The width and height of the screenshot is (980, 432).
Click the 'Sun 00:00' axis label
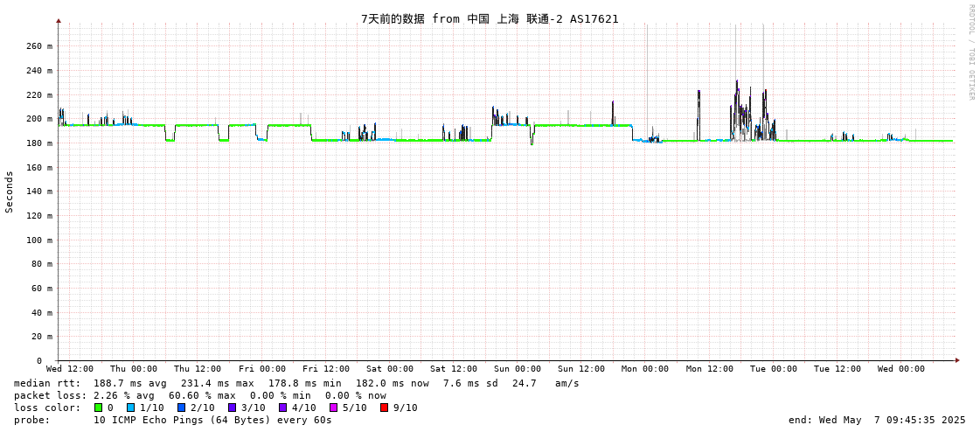(x=518, y=369)
